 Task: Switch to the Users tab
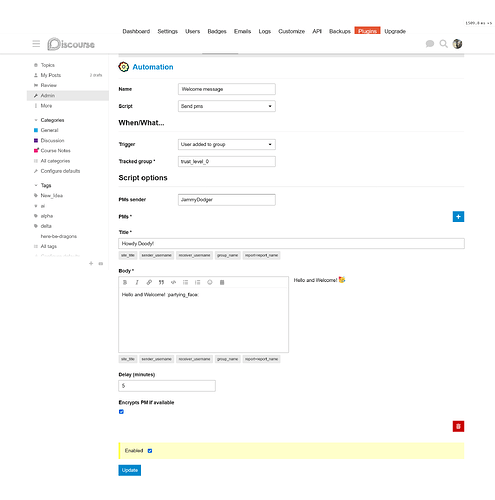[x=193, y=31]
